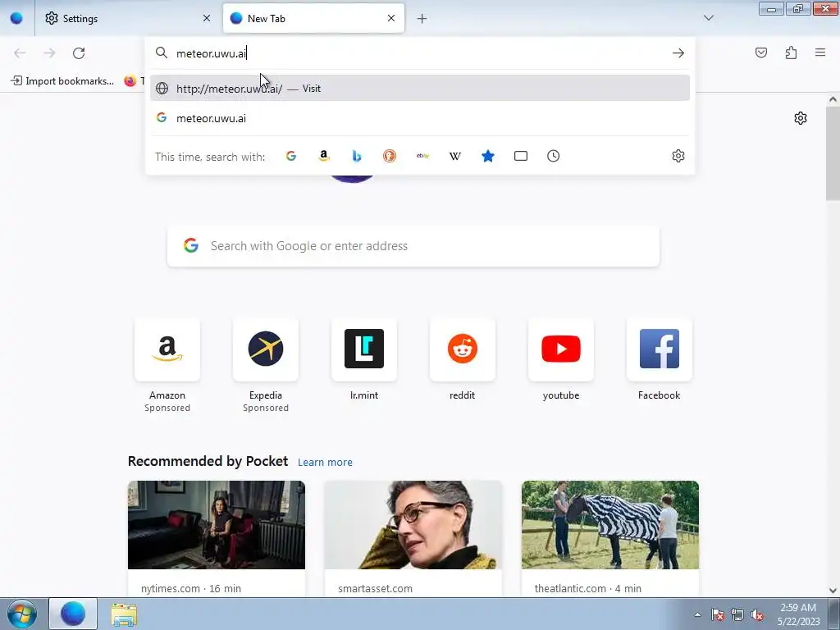Search this time with eBay icon

coord(422,156)
